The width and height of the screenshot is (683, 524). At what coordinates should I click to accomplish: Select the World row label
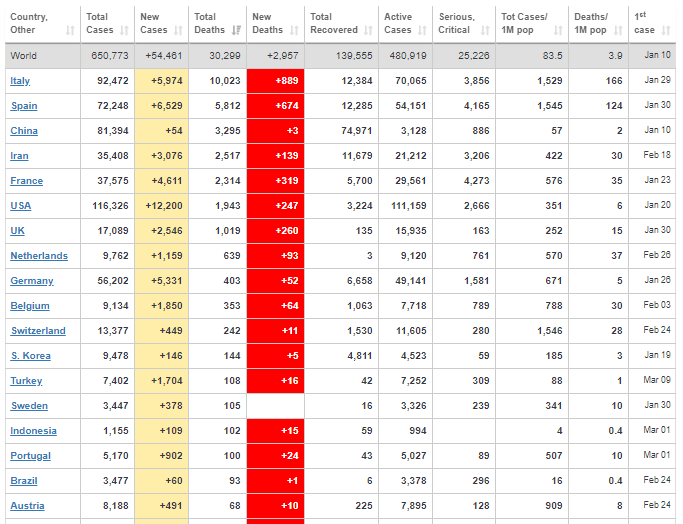pos(24,56)
